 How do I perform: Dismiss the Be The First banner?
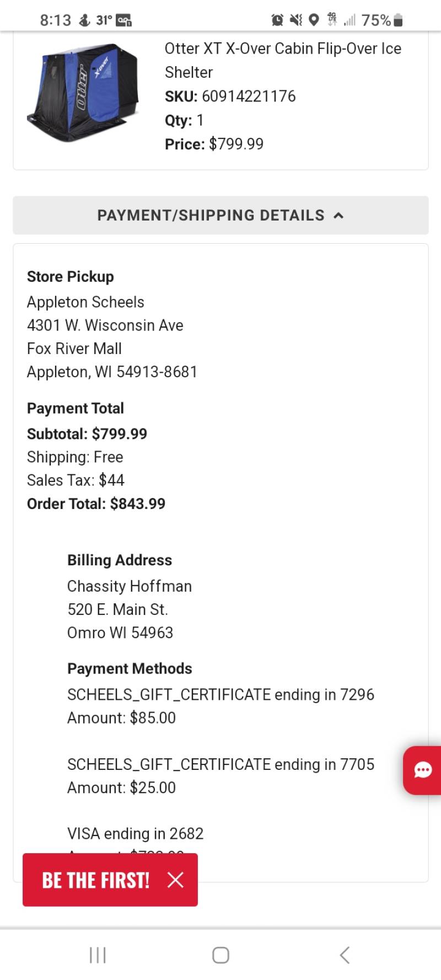coord(175,880)
